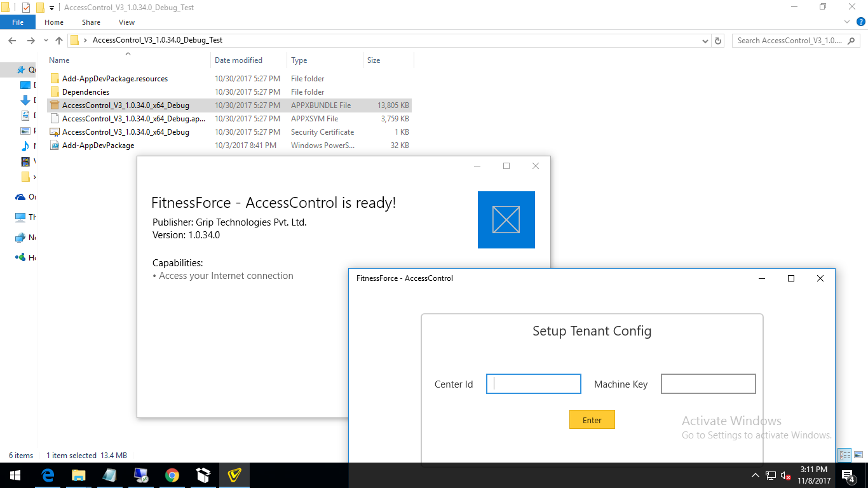Viewport: 868px width, 488px height.
Task: Select Quick access in navigation pane
Action: click(x=26, y=70)
